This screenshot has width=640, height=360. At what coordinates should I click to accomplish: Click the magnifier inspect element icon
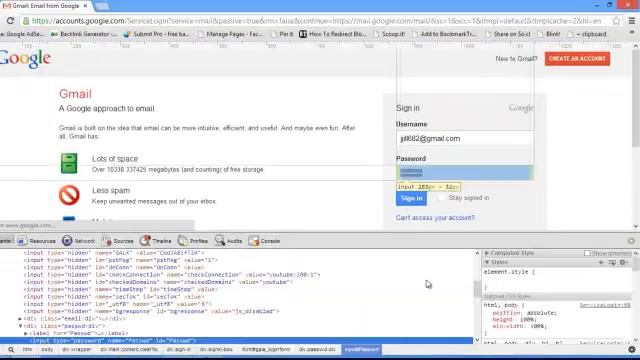click(x=11, y=350)
